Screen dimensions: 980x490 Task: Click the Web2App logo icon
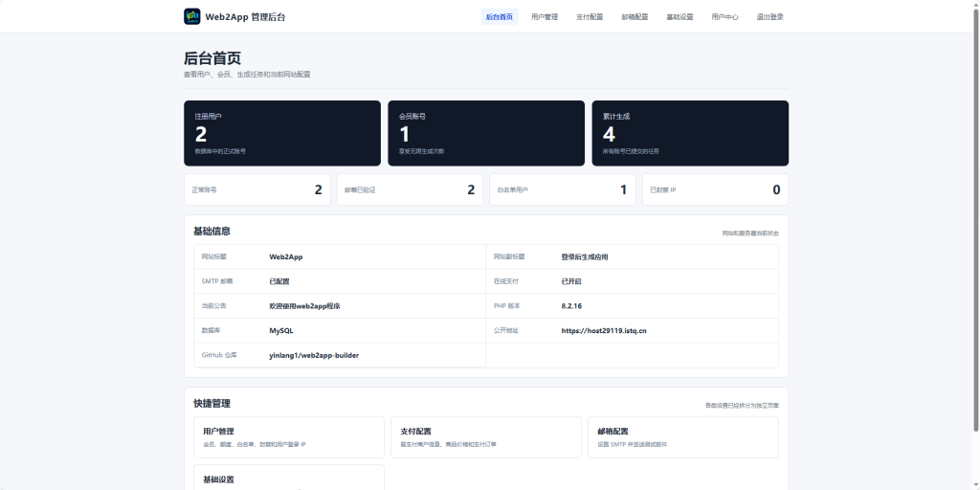pyautogui.click(x=191, y=17)
